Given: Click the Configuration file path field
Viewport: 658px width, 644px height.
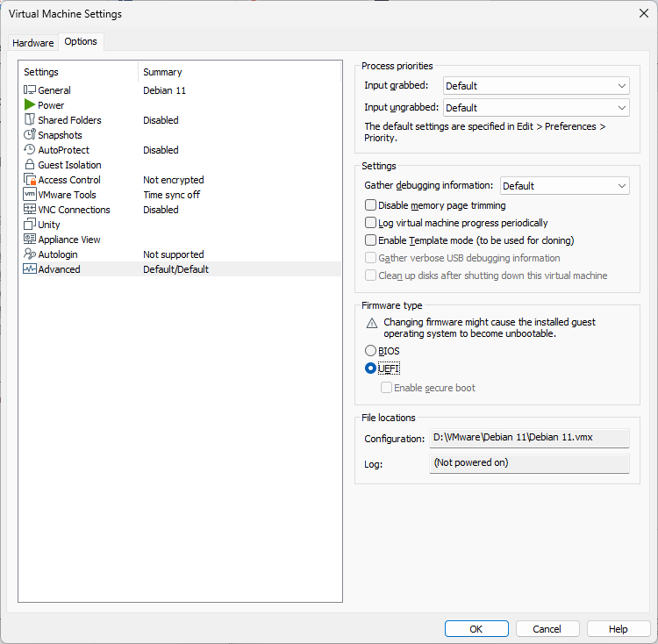Looking at the screenshot, I should tap(529, 438).
